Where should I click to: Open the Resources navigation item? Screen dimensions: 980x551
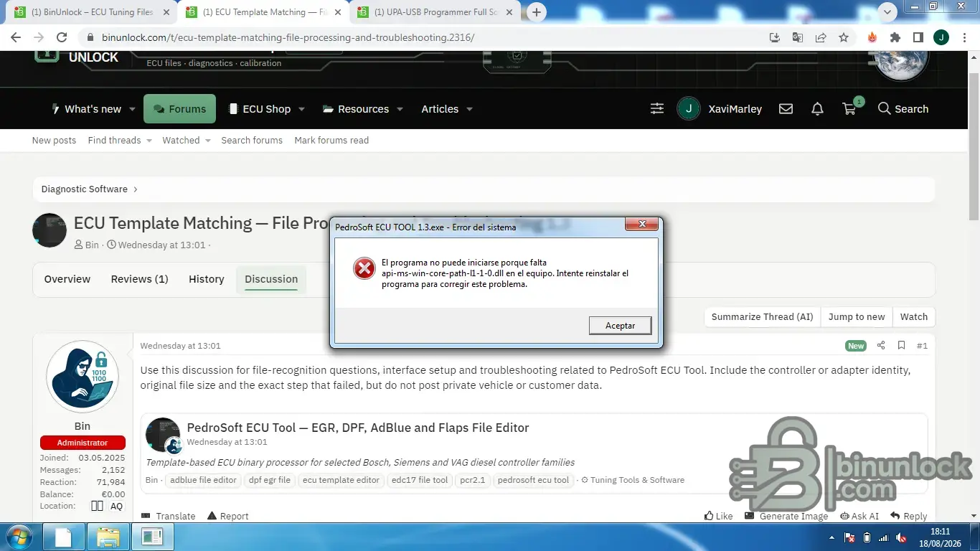coord(356,109)
